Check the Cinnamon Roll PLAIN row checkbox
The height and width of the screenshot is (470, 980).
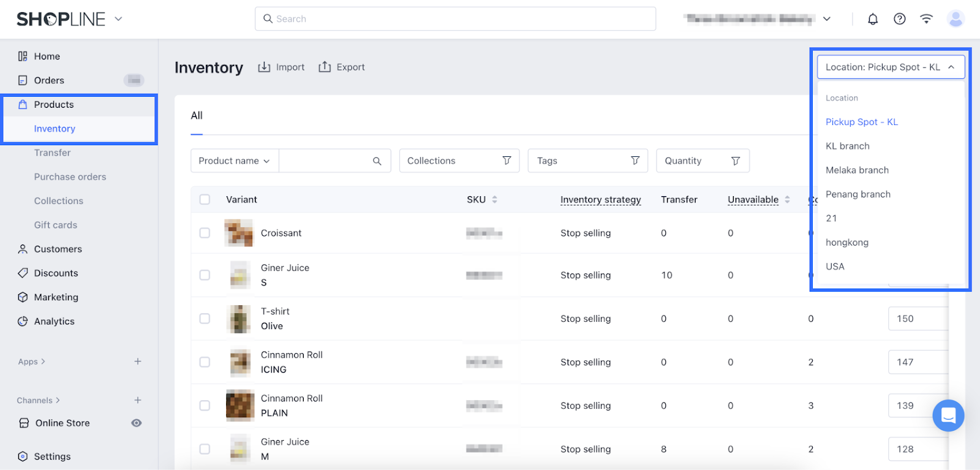(x=205, y=406)
